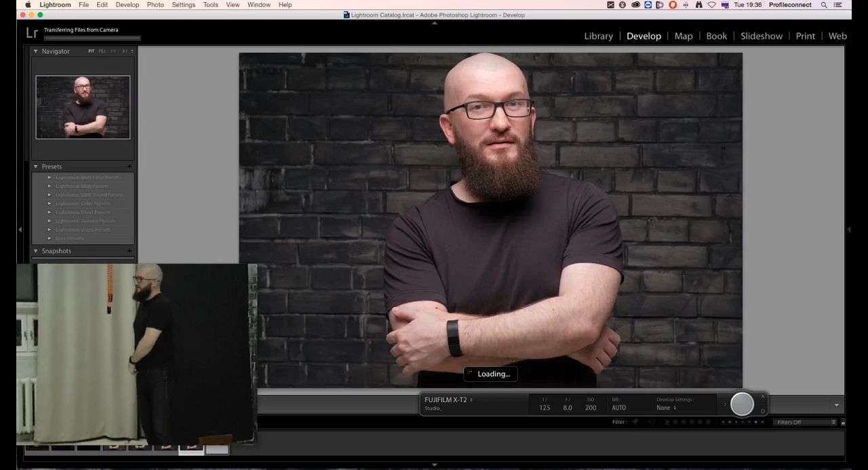Expand Lightroom General Presets folder
The width and height of the screenshot is (868, 470).
tap(50, 221)
